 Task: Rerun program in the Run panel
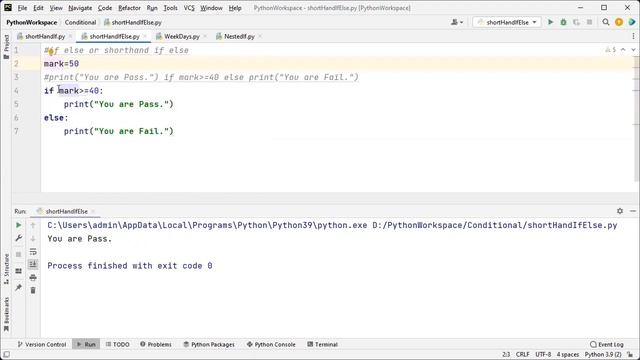point(18,225)
